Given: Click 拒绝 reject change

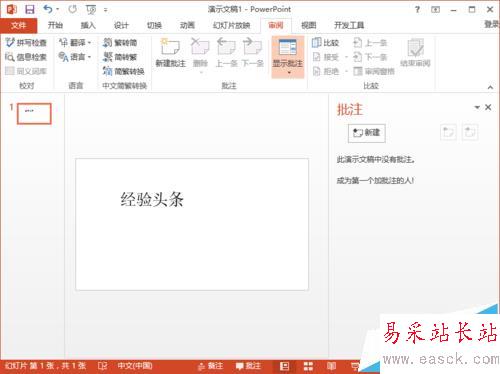Looking at the screenshot, I should [326, 71].
